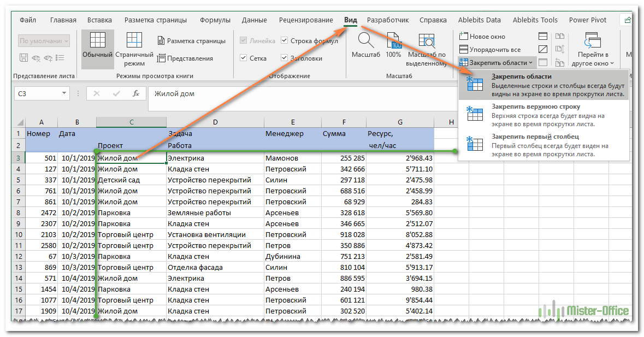Viewport: 644px width, 337px height.
Task: Open the Ablebits Tools tab
Action: tap(535, 20)
